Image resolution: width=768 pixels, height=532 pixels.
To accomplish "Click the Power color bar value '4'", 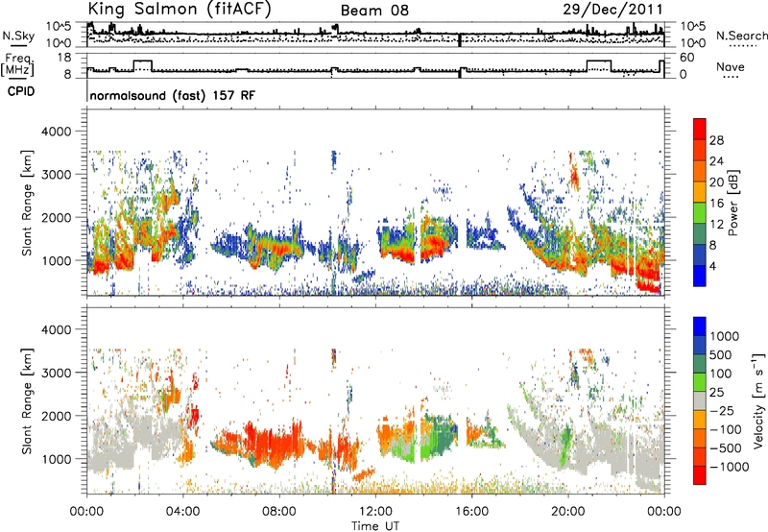I will (x=712, y=266).
